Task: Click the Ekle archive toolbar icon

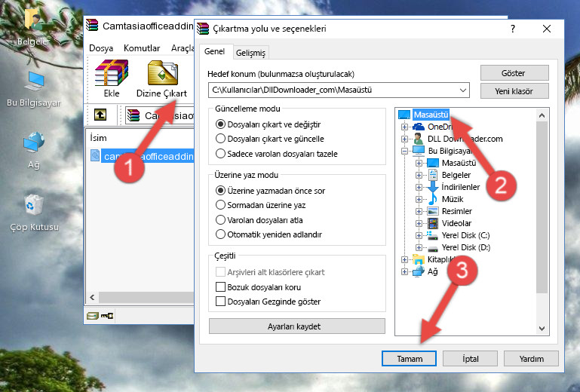Action: [x=112, y=78]
